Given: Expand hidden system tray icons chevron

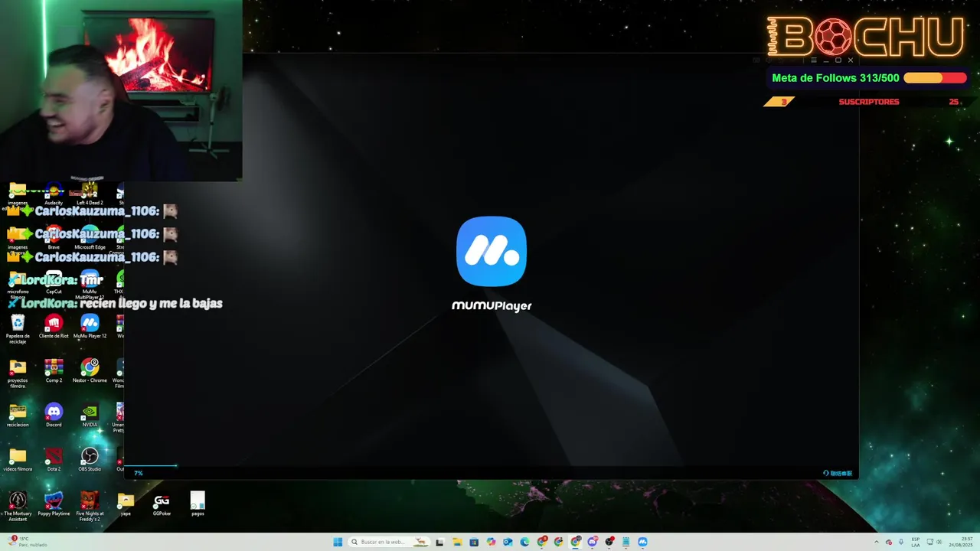Looking at the screenshot, I should [x=877, y=542].
